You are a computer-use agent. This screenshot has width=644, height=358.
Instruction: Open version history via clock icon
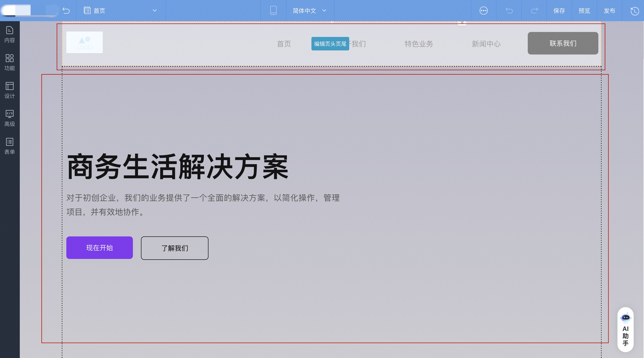pyautogui.click(x=634, y=11)
